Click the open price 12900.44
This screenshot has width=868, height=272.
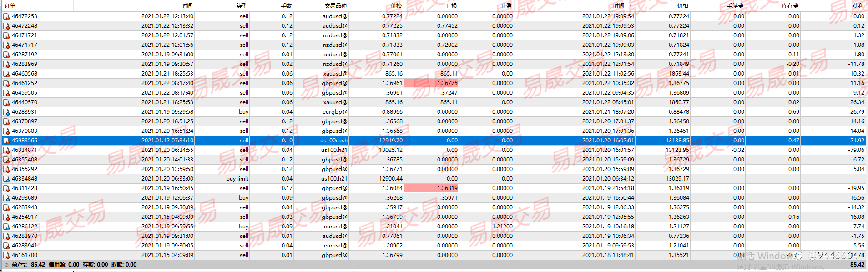click(391, 179)
